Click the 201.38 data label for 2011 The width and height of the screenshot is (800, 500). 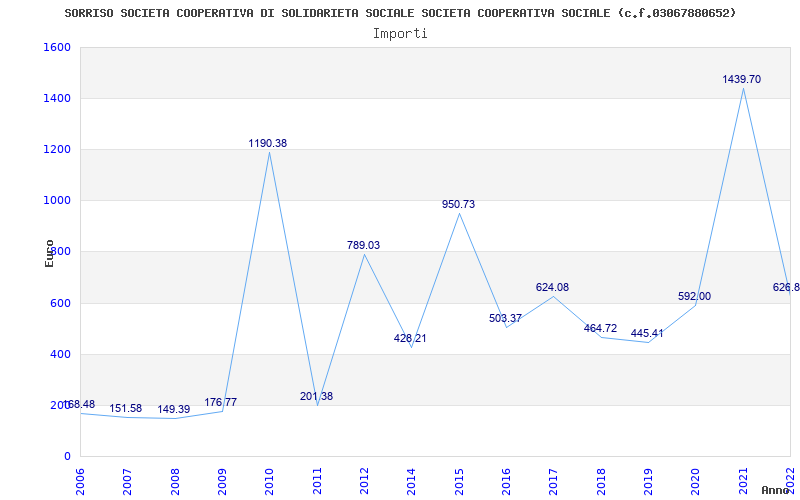[x=316, y=396]
